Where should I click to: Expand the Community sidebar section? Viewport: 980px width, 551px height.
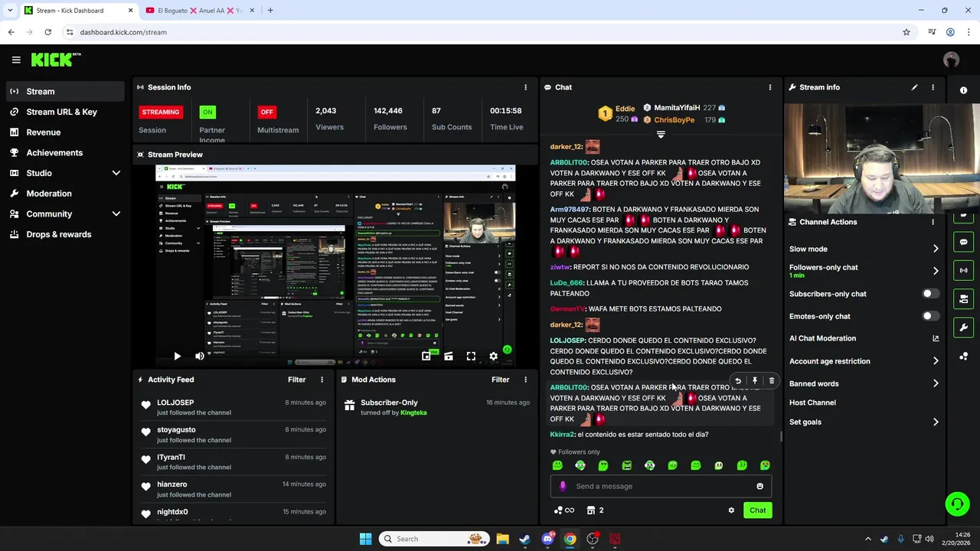116,214
